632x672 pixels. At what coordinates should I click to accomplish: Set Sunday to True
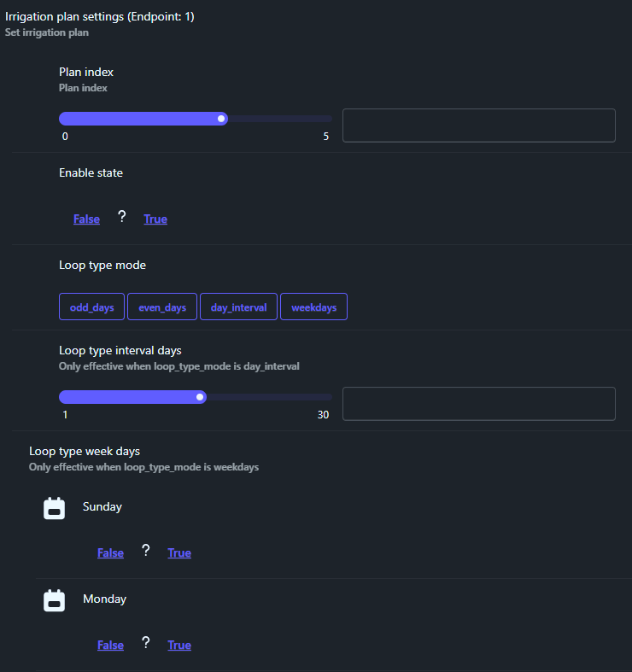[179, 552]
